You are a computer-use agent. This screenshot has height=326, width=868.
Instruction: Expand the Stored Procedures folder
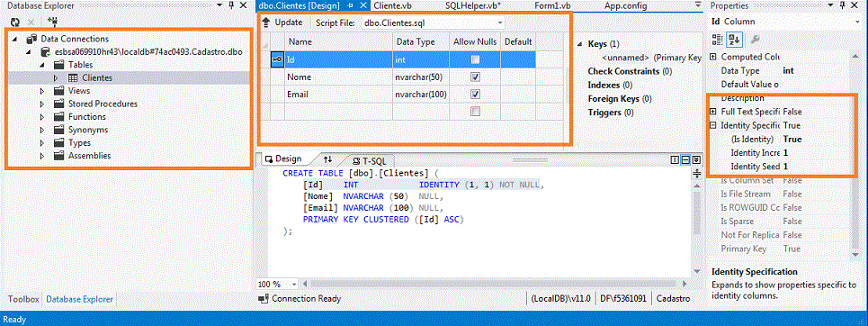(x=42, y=104)
